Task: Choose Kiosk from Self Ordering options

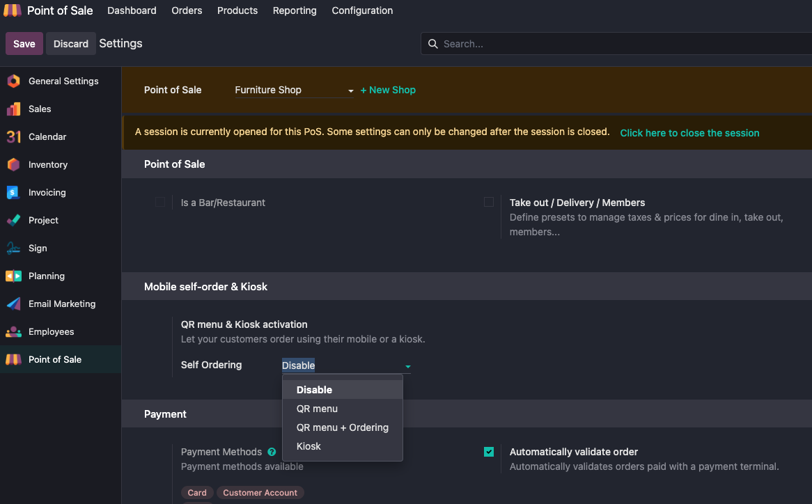Action: pos(309,446)
